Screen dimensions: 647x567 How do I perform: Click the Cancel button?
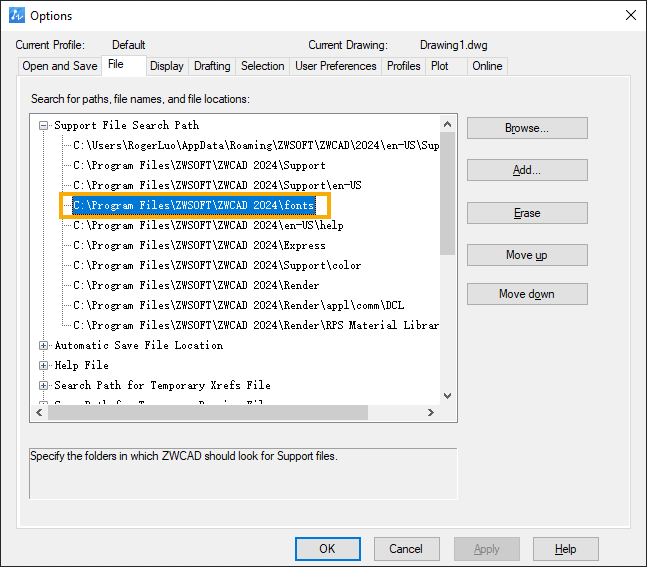[406, 549]
